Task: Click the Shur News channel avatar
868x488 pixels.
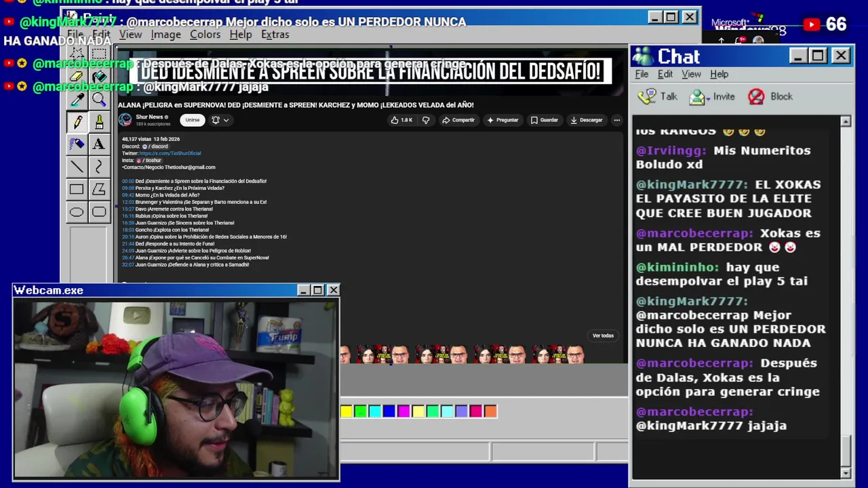Action: coord(125,120)
